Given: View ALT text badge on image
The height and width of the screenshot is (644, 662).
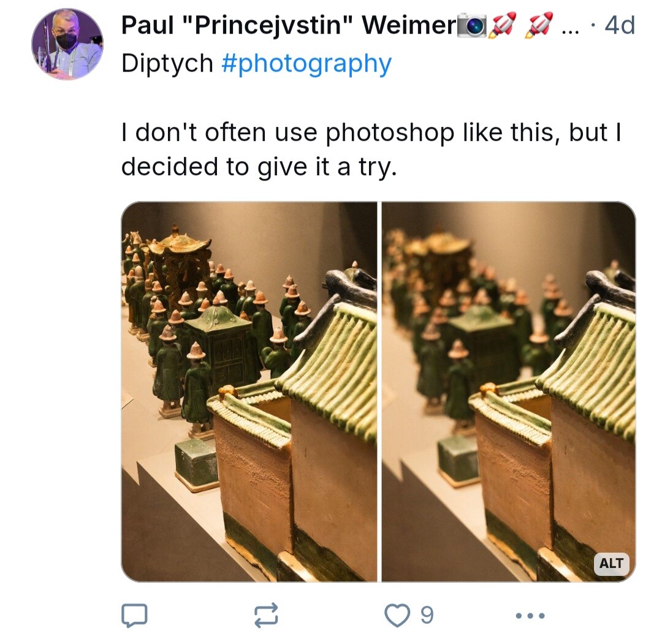Looking at the screenshot, I should coord(611,563).
